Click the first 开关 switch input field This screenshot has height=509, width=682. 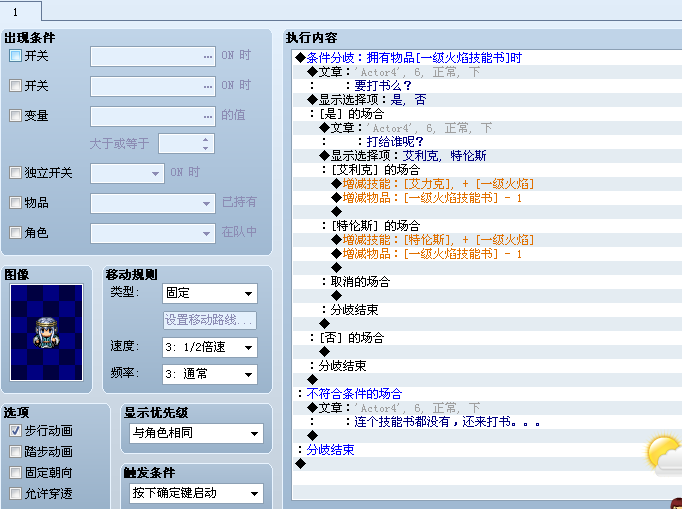[153, 57]
